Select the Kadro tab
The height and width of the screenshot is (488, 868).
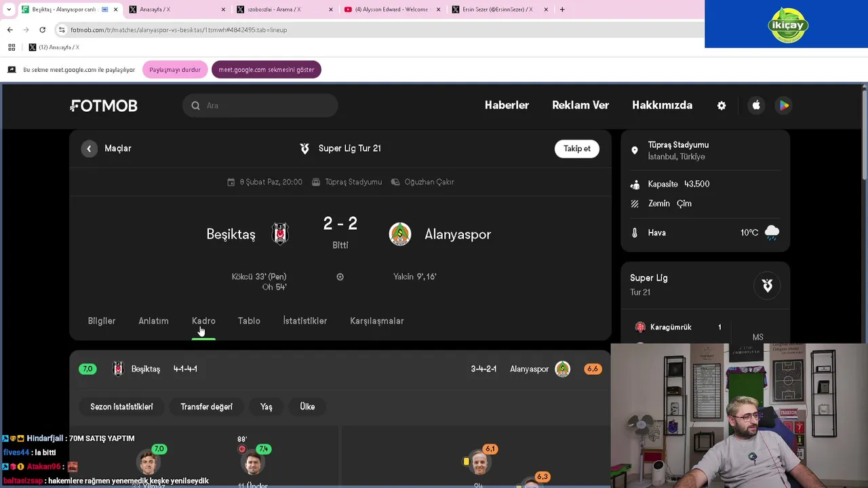[203, 321]
